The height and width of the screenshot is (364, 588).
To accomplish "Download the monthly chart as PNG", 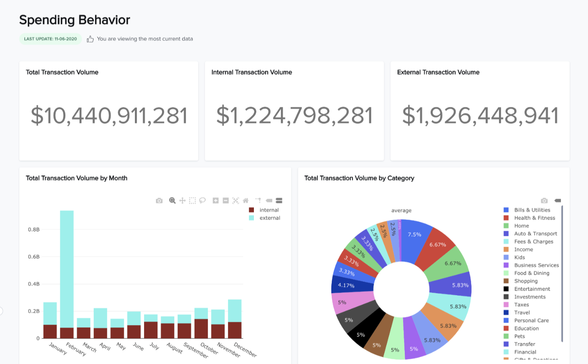I will [159, 200].
